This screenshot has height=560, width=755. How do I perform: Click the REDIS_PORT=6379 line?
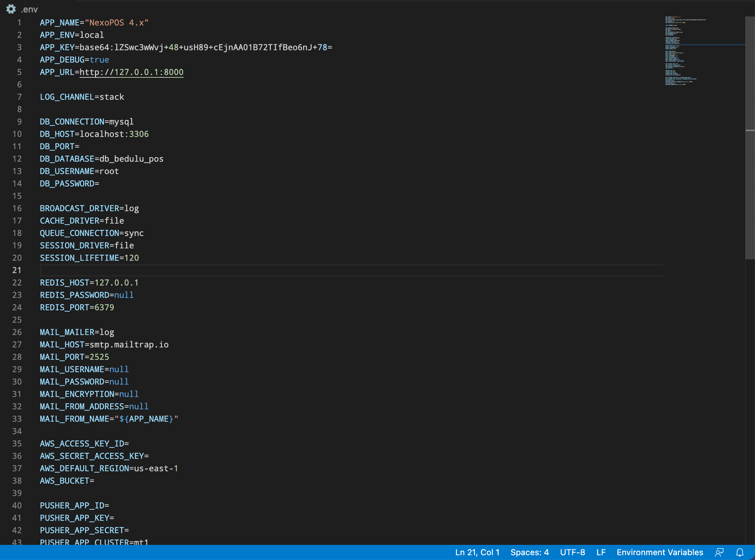77,308
